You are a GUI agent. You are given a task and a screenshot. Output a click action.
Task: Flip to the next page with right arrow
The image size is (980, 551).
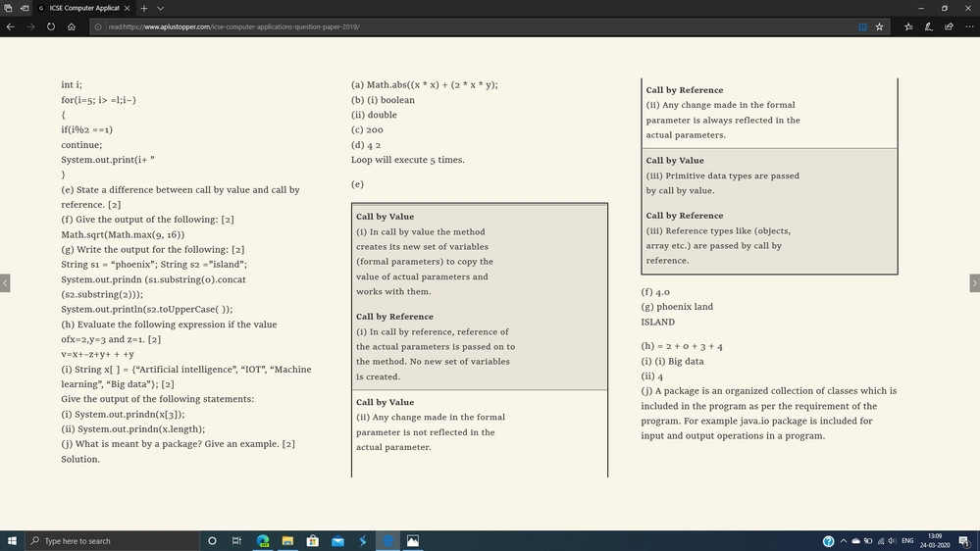(x=974, y=283)
